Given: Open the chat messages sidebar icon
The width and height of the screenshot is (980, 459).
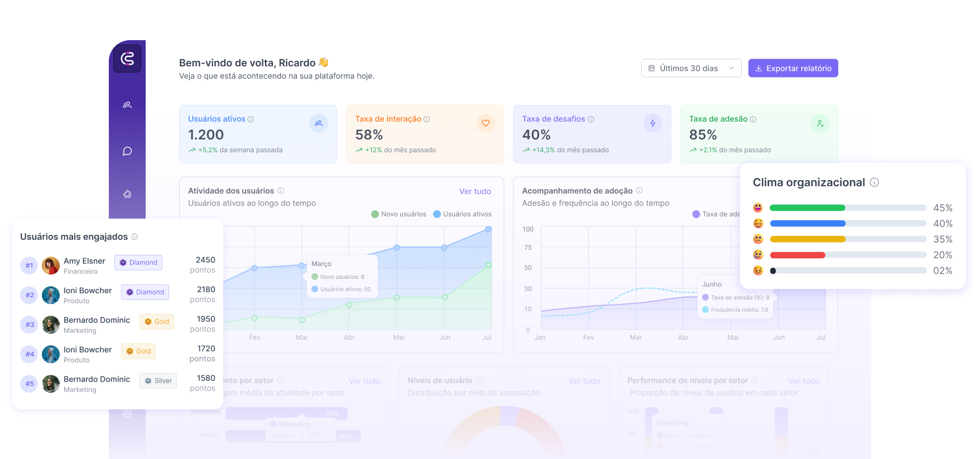Looking at the screenshot, I should click(127, 151).
